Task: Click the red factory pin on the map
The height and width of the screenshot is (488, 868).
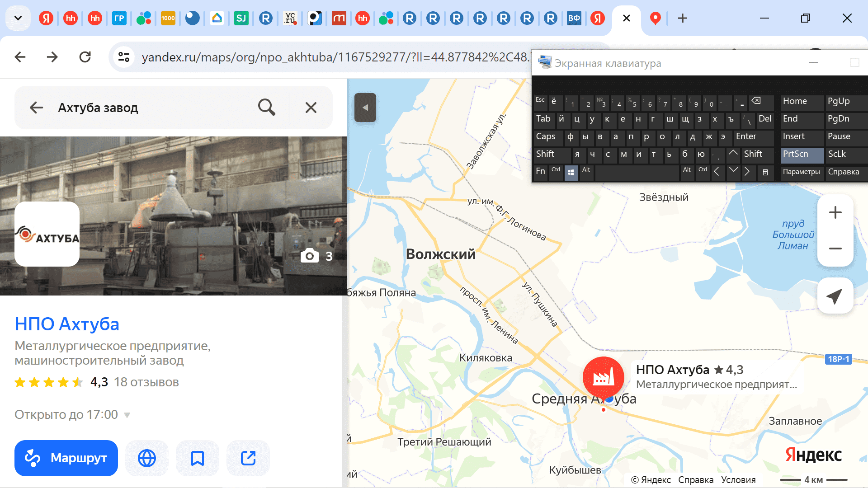Action: (x=603, y=378)
